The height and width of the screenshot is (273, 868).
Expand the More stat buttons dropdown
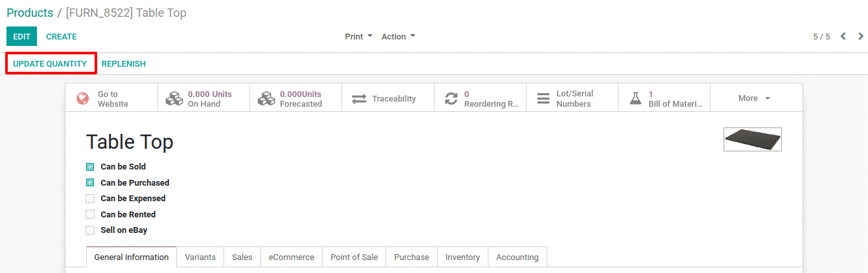pos(755,98)
